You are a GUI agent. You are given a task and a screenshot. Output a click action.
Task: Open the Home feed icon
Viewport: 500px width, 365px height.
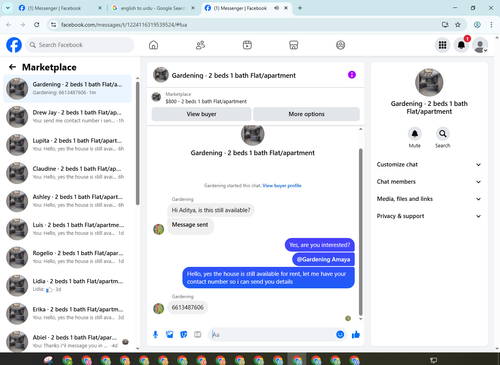[x=153, y=45]
